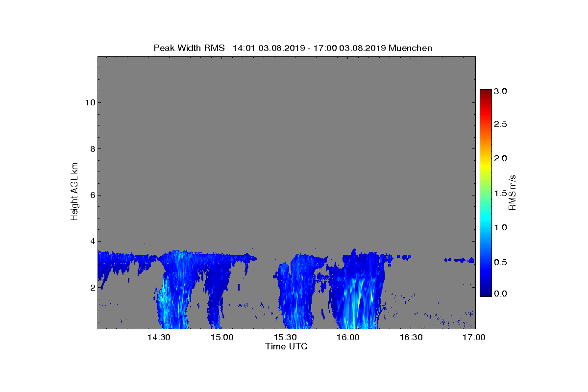Viewport: 588px width, 392px height.
Task: Click the 3.0 colorbar tick label
Action: click(500, 92)
